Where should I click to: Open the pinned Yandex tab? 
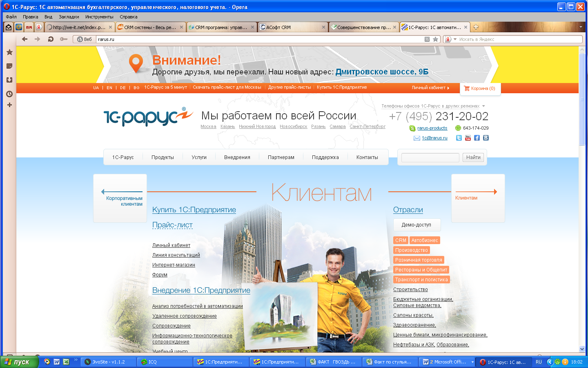pyautogui.click(x=39, y=27)
